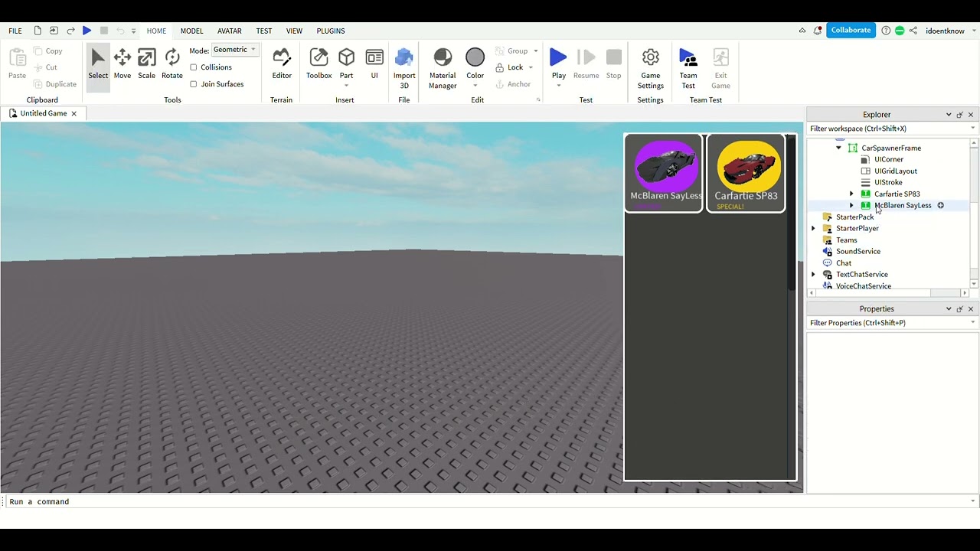980x551 pixels.
Task: Switch to the VIEW ribbon tab
Action: click(294, 31)
